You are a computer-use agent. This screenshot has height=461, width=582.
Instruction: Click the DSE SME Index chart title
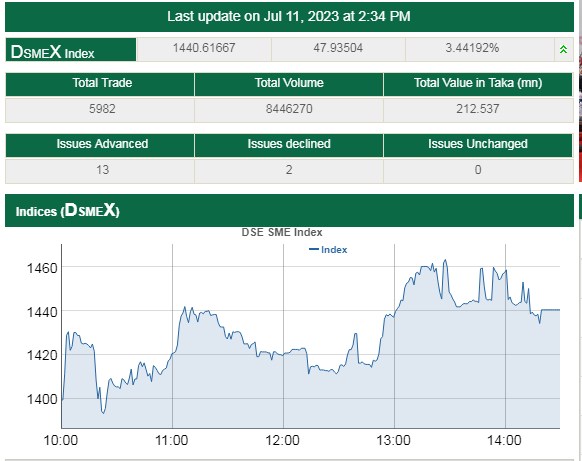coord(282,232)
